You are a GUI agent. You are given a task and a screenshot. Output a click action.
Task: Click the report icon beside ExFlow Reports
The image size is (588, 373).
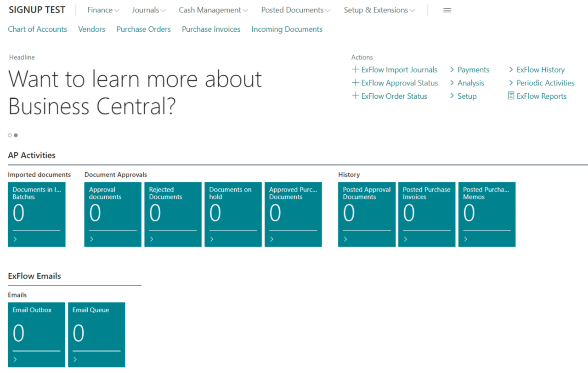511,96
